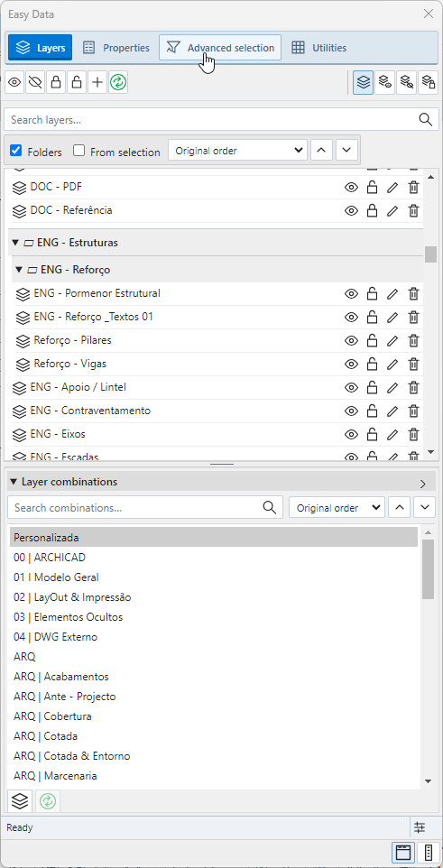Viewport: 443px width, 868px height.
Task: Delete the ENG - Reforço _Textos 01 layer
Action: point(413,318)
